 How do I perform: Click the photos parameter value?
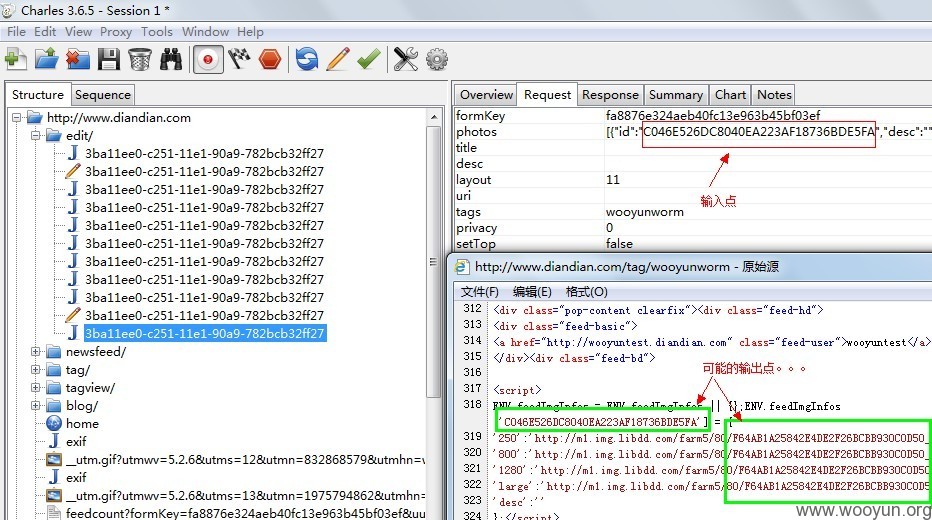pyautogui.click(x=768, y=132)
